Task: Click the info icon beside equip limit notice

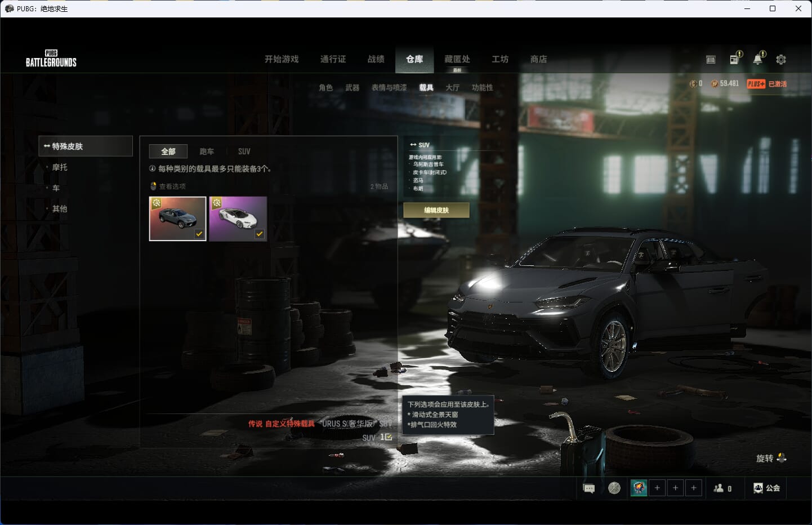Action: coord(152,168)
